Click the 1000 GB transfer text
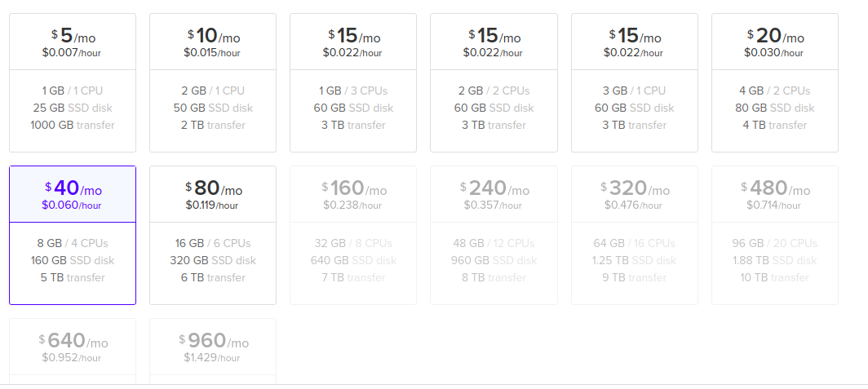This screenshot has width=868, height=389. [72, 125]
